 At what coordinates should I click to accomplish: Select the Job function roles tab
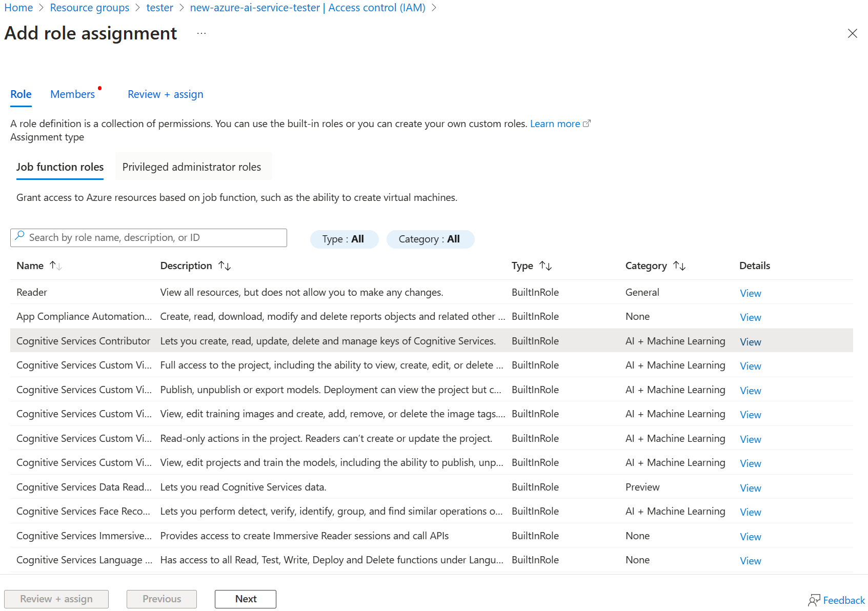click(60, 167)
